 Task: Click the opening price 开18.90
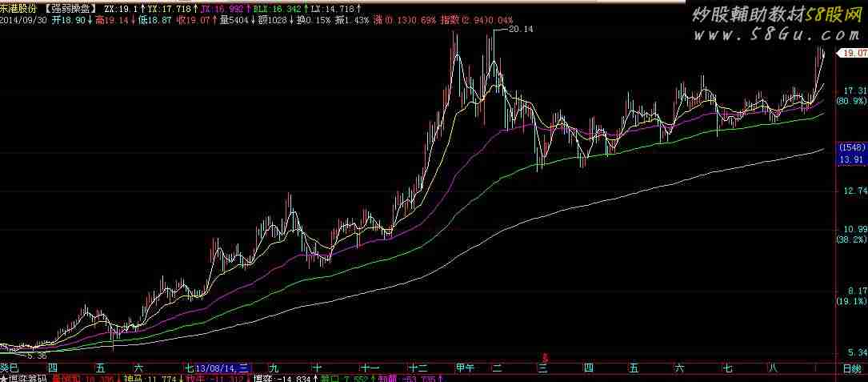point(69,20)
